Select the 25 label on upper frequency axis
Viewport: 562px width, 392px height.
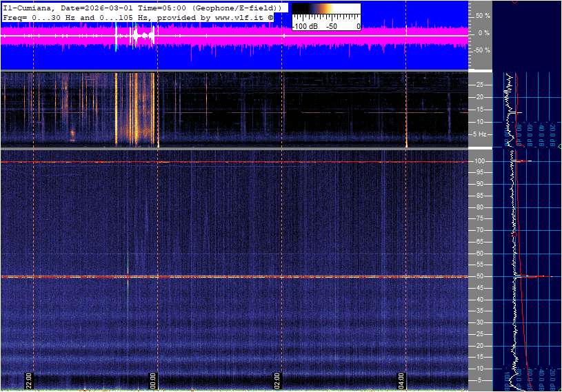479,85
